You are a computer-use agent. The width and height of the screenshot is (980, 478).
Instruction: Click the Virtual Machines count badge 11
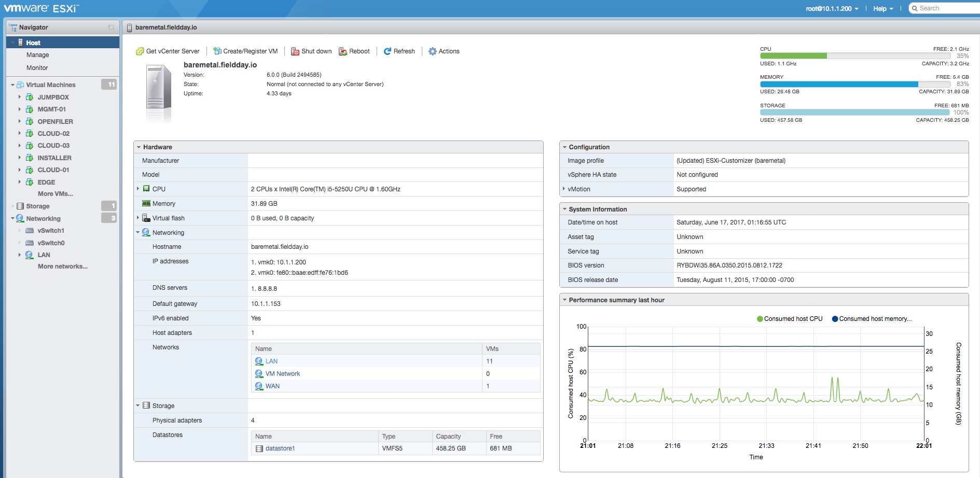(x=109, y=85)
